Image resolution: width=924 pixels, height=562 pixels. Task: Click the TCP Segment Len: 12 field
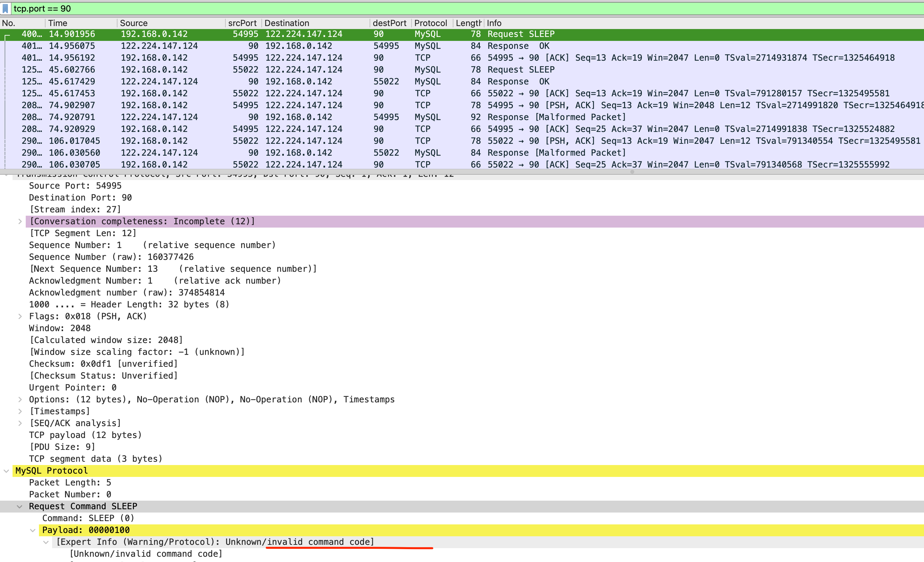83,234
